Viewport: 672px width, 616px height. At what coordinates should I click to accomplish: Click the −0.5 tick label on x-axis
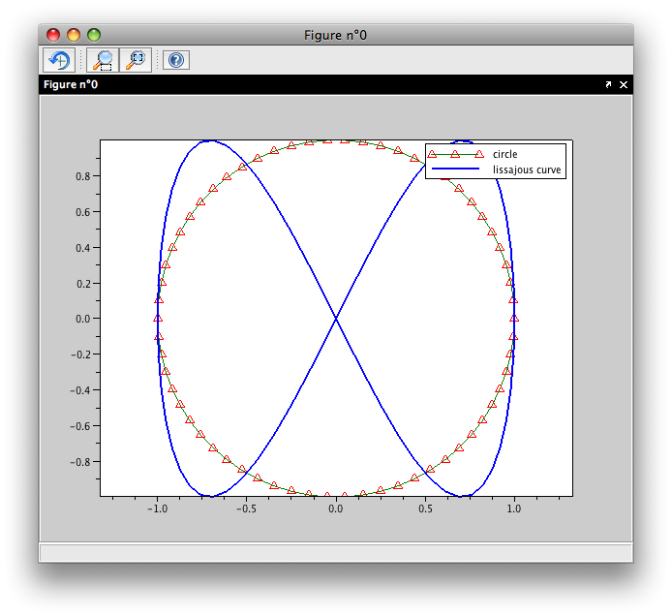coord(246,508)
